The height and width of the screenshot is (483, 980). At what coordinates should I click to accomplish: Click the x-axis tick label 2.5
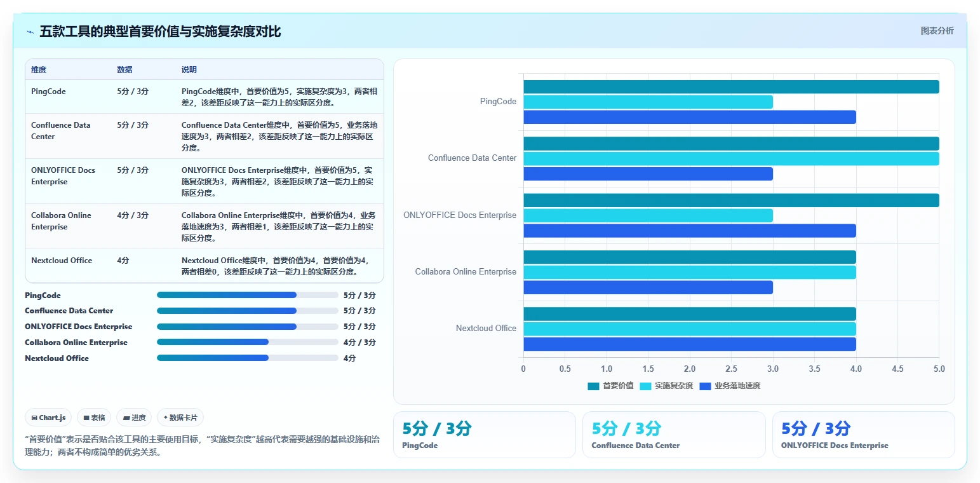[x=731, y=369]
